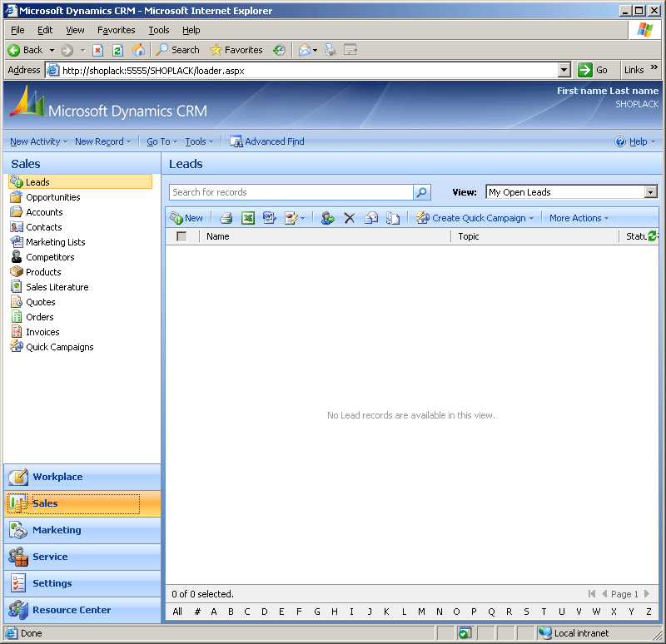The height and width of the screenshot is (644, 666).
Task: Click the Help question mark icon
Action: pyautogui.click(x=620, y=141)
